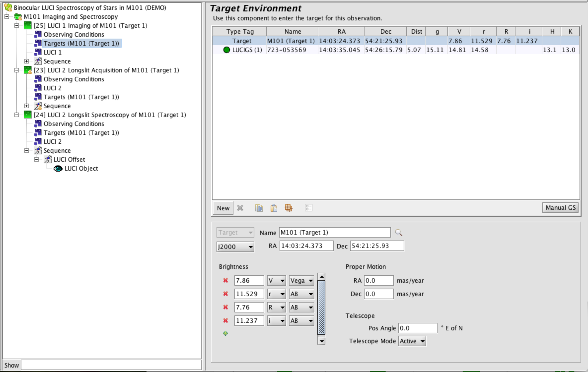
Task: Click Observing Conditions icon under observation [24]
Action: [x=38, y=124]
